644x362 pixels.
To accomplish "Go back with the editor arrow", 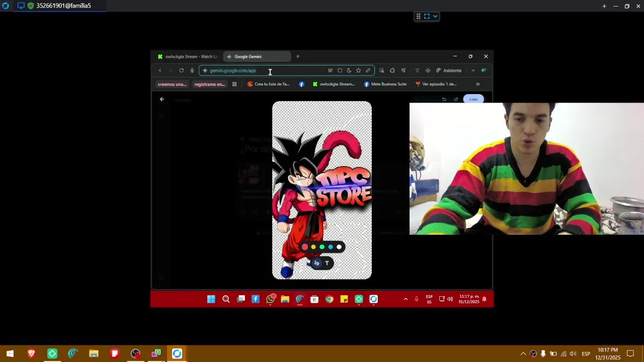I will [162, 100].
